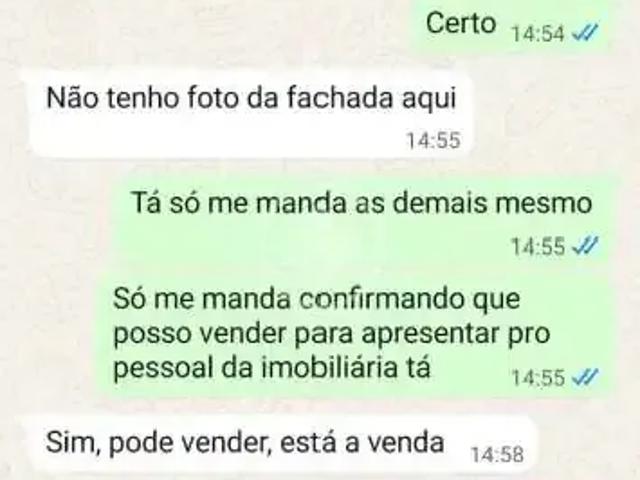Tap the blue double check after 'imobiliária tá'
This screenshot has height=480, width=640.
585,377
